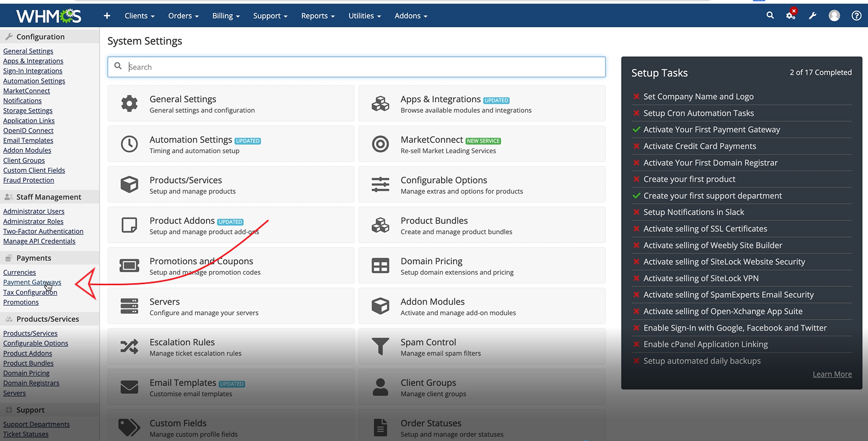Click the Product Bundles cubes icon
Screen dimensions: 868x441
381,225
